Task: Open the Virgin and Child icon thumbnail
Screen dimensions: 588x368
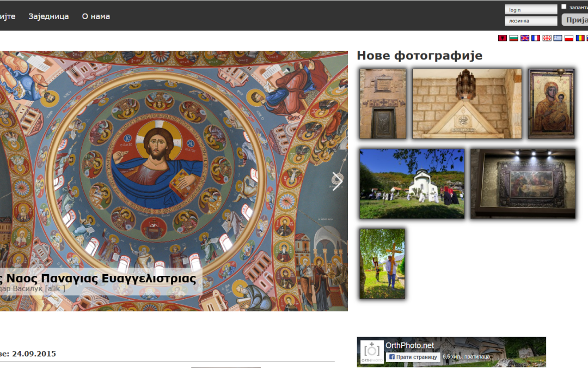Action: pos(551,104)
